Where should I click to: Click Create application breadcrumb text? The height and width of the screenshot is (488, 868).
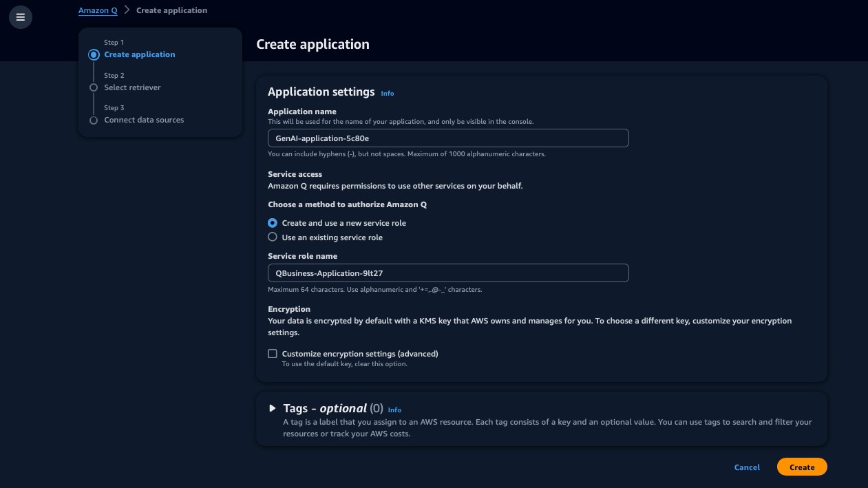tap(171, 10)
